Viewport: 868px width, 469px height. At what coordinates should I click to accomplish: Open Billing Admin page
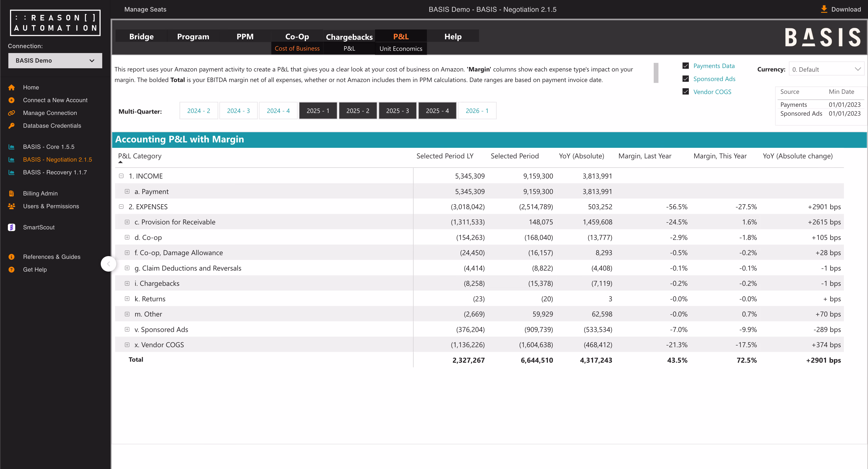point(41,193)
